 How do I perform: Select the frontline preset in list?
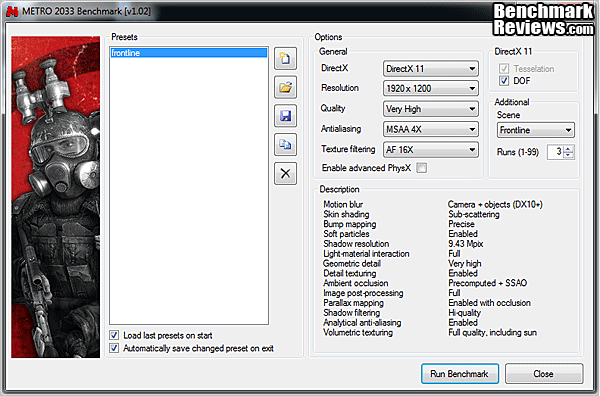[189, 53]
